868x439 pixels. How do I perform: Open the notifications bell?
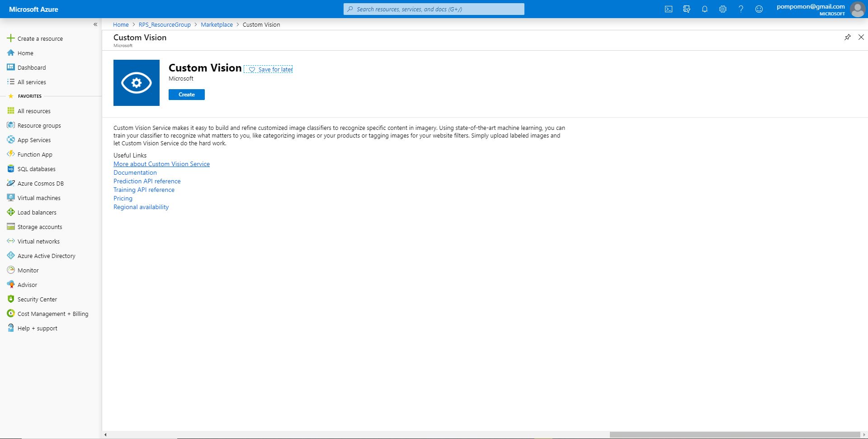click(705, 9)
